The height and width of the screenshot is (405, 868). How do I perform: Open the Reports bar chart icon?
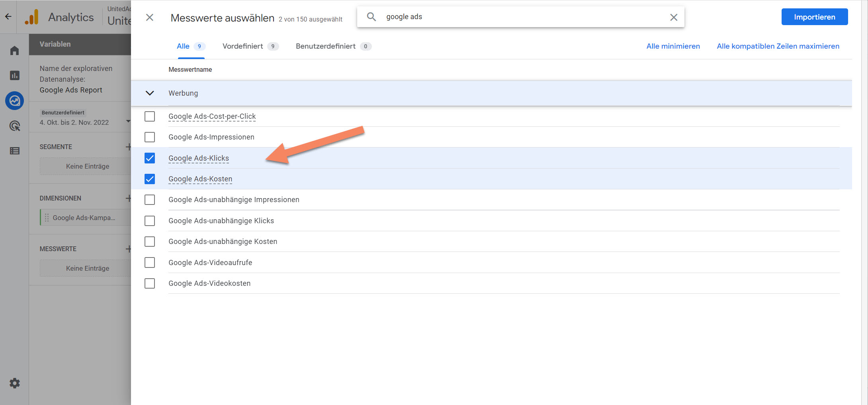[15, 75]
